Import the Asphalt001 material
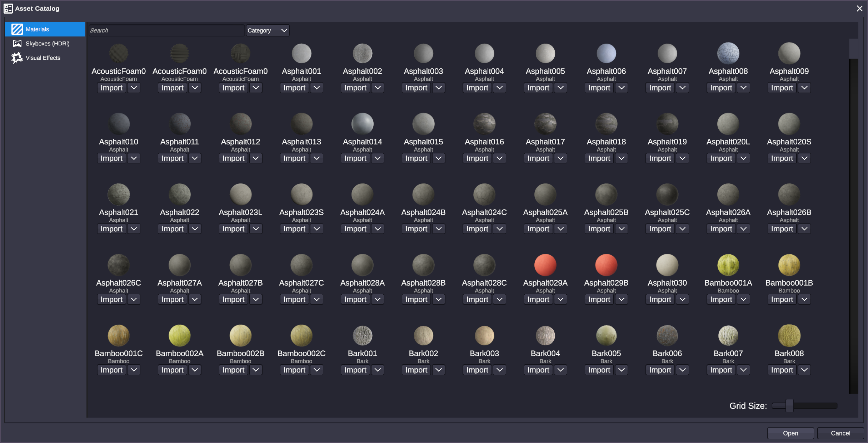The height and width of the screenshot is (443, 868). pyautogui.click(x=294, y=88)
